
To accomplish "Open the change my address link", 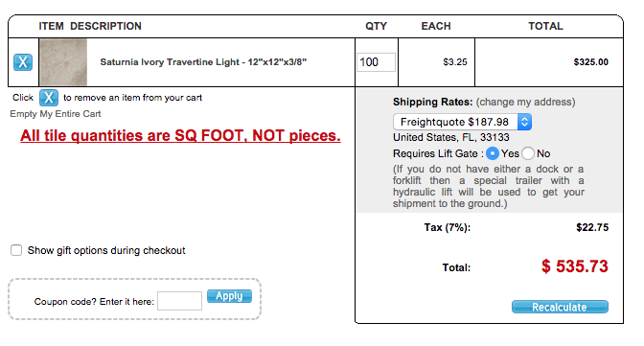I will [x=526, y=102].
